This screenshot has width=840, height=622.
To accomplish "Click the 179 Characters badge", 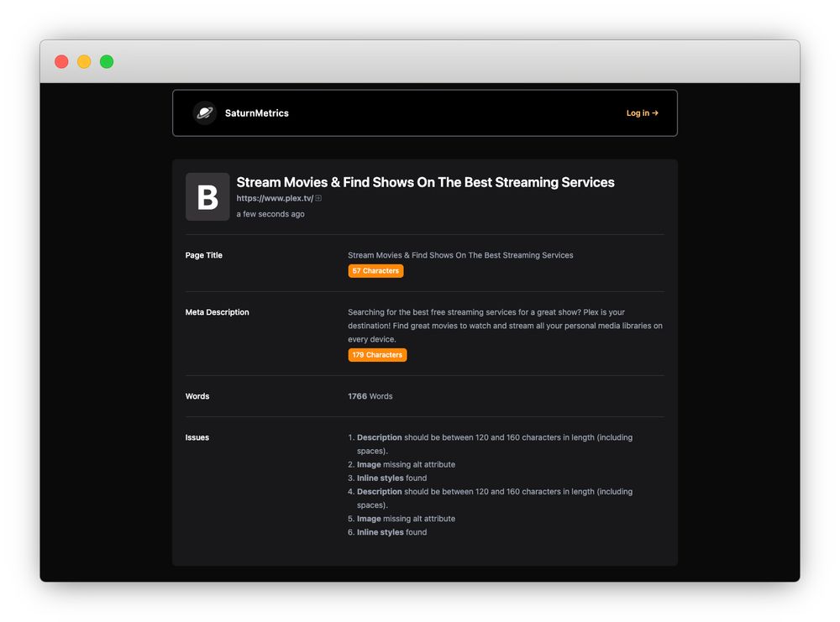I will point(377,355).
